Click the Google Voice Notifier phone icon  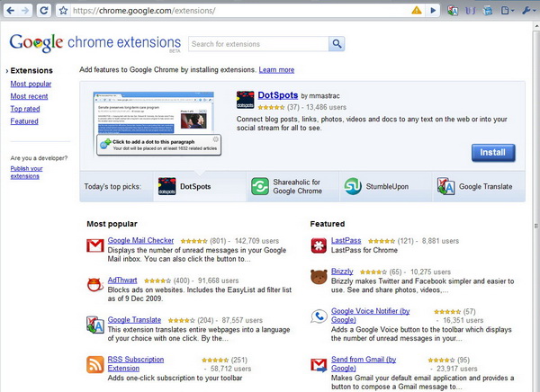(319, 316)
